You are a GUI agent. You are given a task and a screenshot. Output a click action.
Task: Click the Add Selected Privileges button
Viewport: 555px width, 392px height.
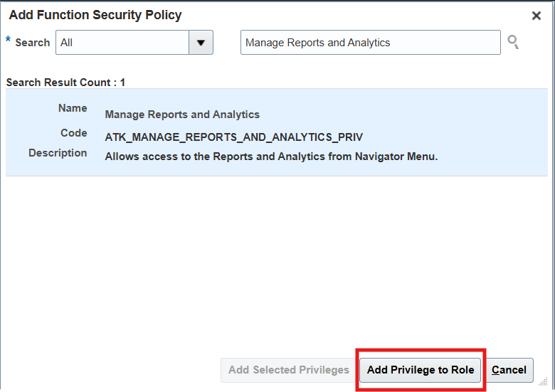(288, 370)
